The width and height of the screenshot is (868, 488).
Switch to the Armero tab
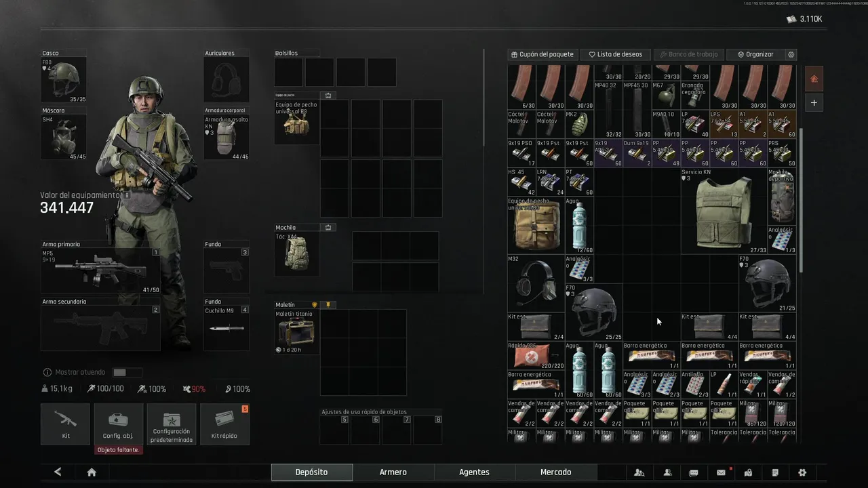tap(393, 472)
